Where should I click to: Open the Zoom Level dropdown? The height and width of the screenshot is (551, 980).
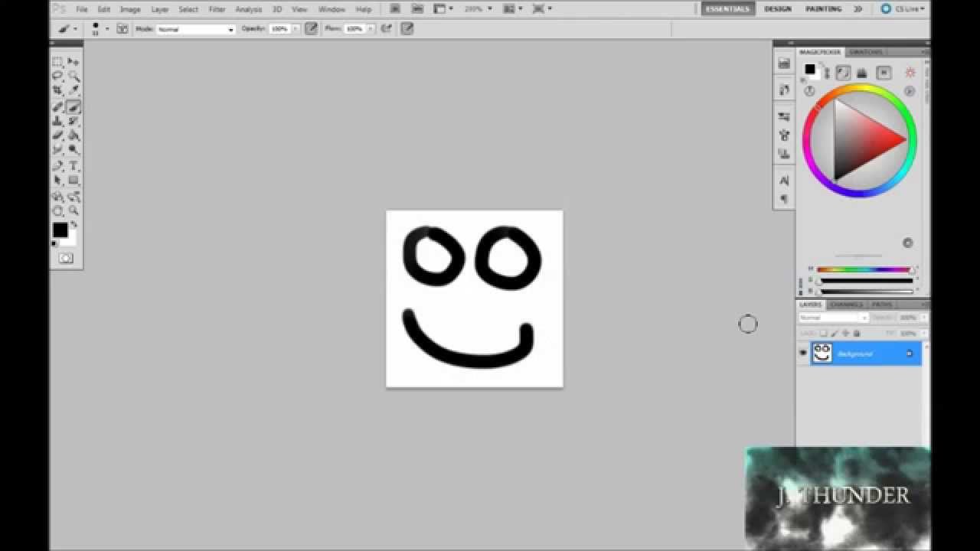point(478,8)
